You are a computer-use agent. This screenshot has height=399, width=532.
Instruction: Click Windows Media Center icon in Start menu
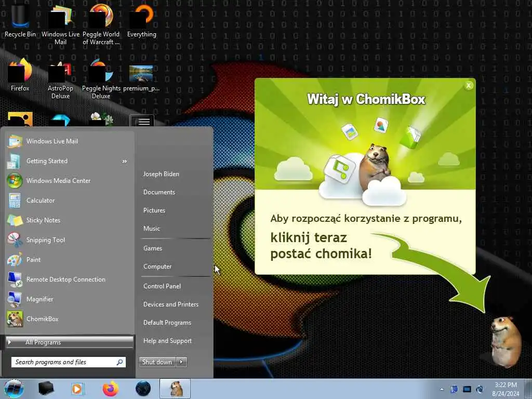tap(15, 181)
